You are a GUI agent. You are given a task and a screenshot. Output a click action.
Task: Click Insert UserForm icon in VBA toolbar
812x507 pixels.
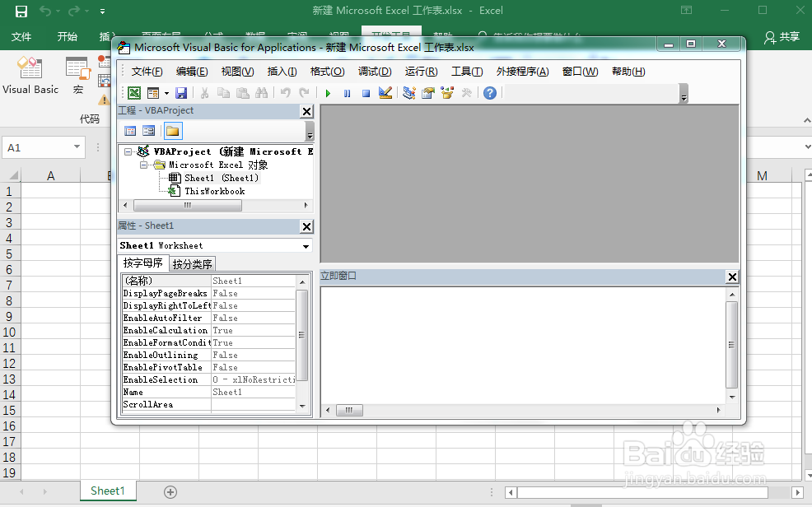pyautogui.click(x=153, y=93)
